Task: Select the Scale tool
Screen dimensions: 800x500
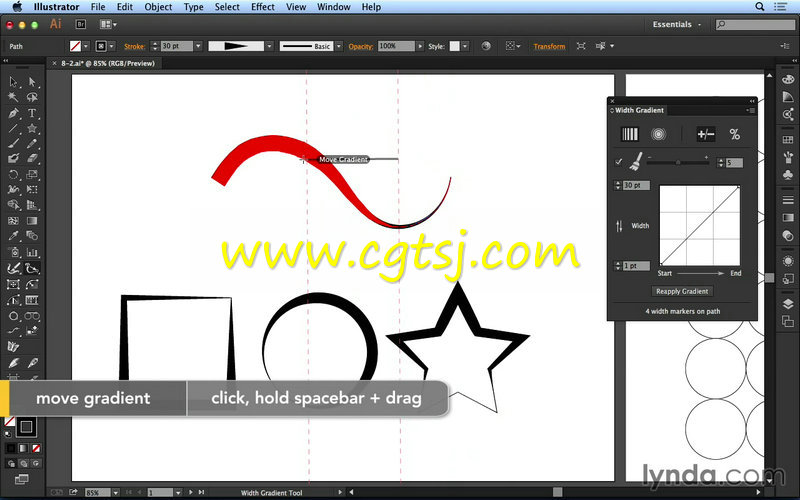Action: coord(32,174)
